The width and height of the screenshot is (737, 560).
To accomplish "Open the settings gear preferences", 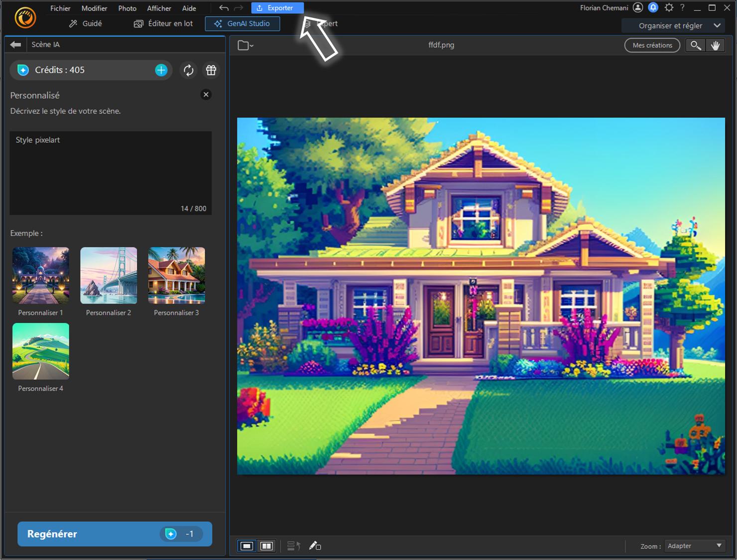I will pyautogui.click(x=669, y=7).
